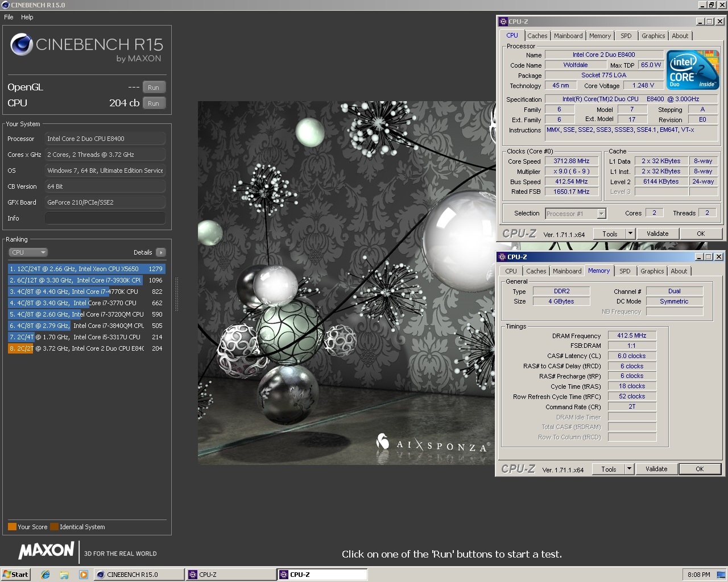Screen dimensions: 728x582
Task: Switch to Mainboard tab in upper CPU-Z window
Action: click(x=568, y=36)
